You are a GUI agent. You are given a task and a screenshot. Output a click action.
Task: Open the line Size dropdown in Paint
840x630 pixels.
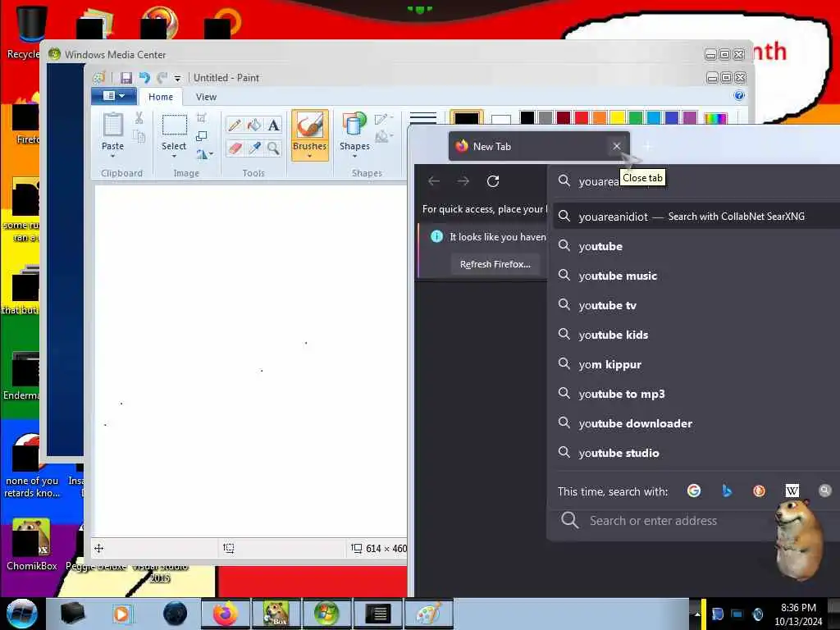click(422, 117)
